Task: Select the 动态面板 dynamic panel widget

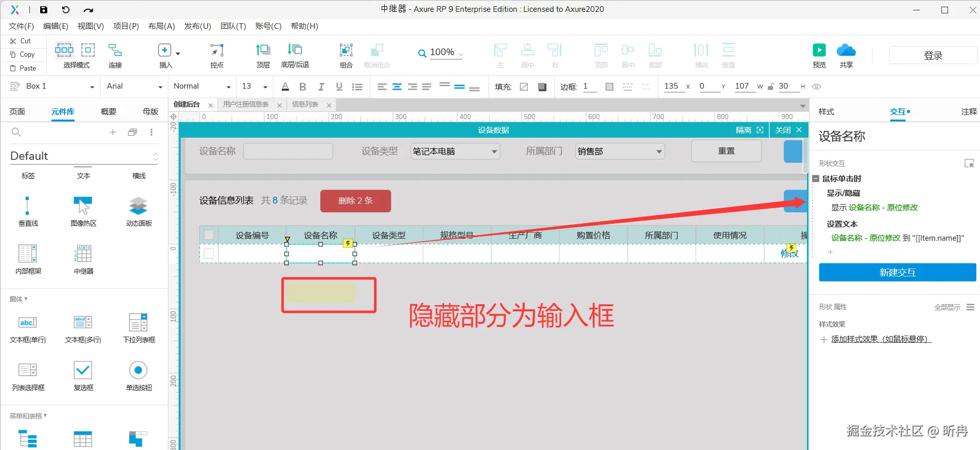Action: (x=139, y=211)
